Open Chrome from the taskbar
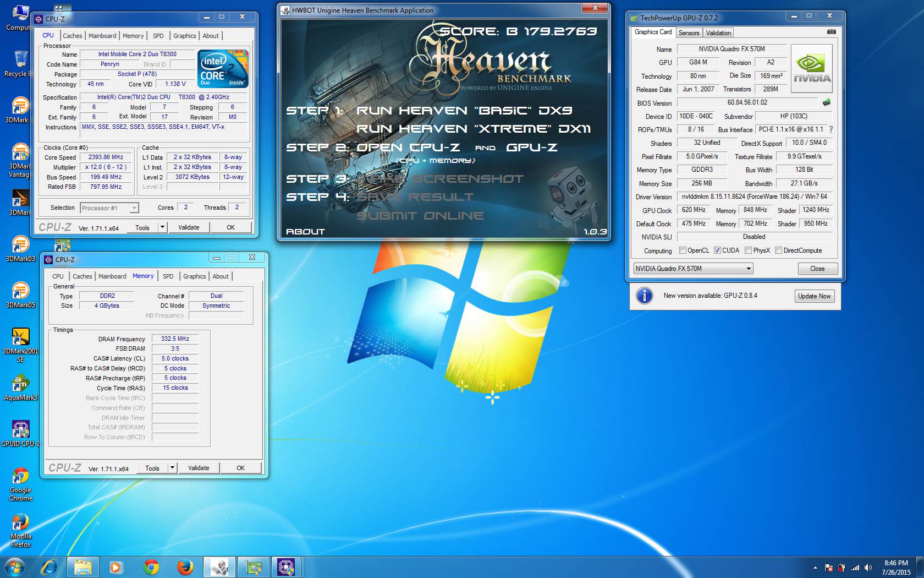 click(x=151, y=567)
